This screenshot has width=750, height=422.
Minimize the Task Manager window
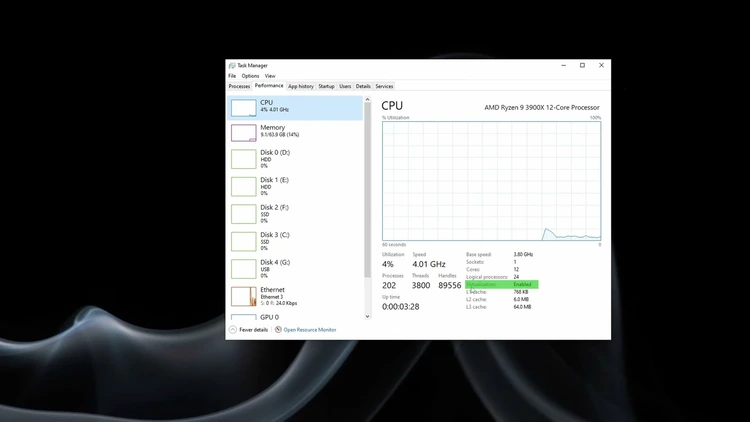[563, 66]
